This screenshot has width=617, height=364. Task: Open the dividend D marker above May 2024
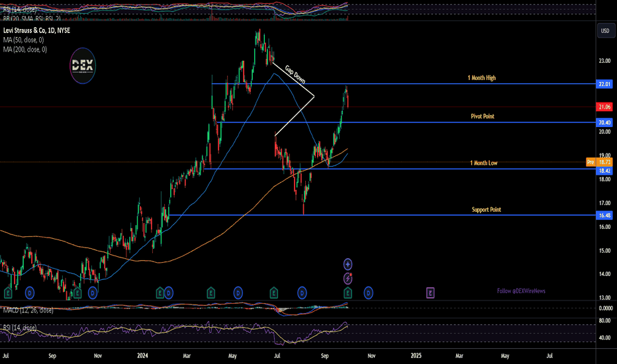coord(238,293)
